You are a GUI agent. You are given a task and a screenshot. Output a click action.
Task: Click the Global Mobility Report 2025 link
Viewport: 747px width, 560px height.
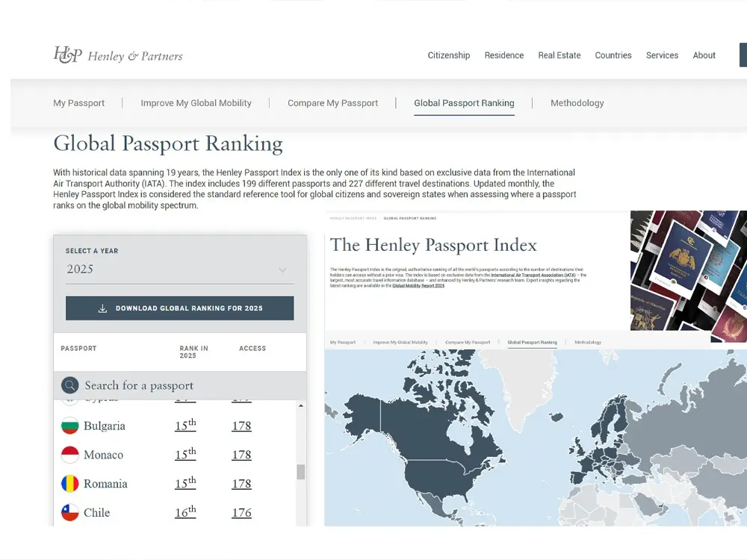[x=418, y=286]
